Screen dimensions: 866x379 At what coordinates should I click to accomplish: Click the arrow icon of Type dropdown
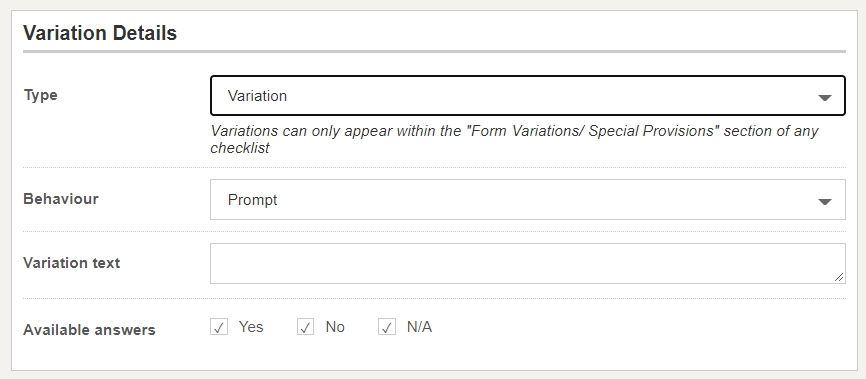[825, 98]
